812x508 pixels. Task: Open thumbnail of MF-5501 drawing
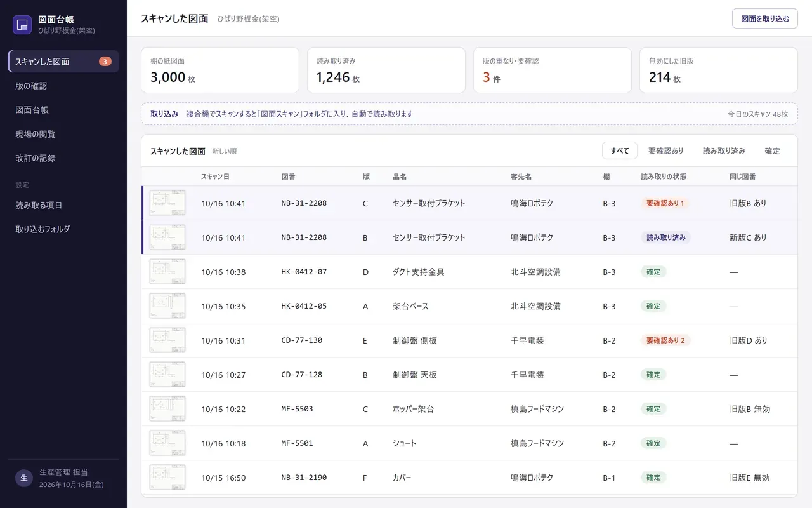(167, 443)
